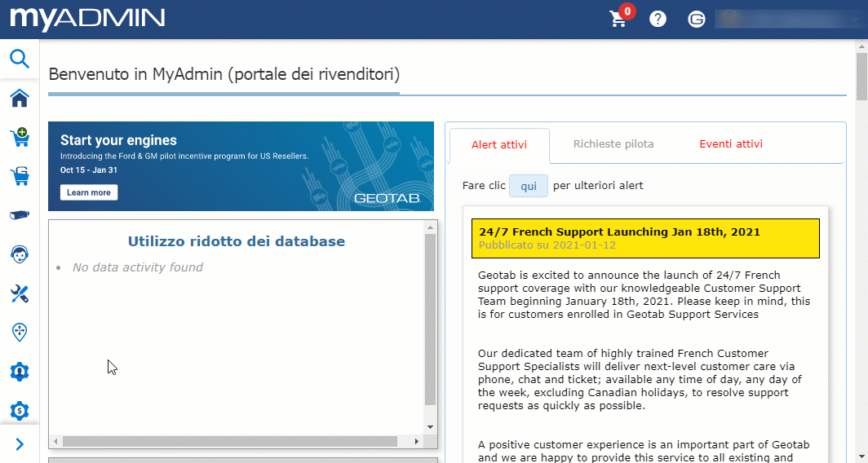Click the database panel vertical scrollbar thumb
This screenshot has height=463, width=868.
pyautogui.click(x=430, y=320)
